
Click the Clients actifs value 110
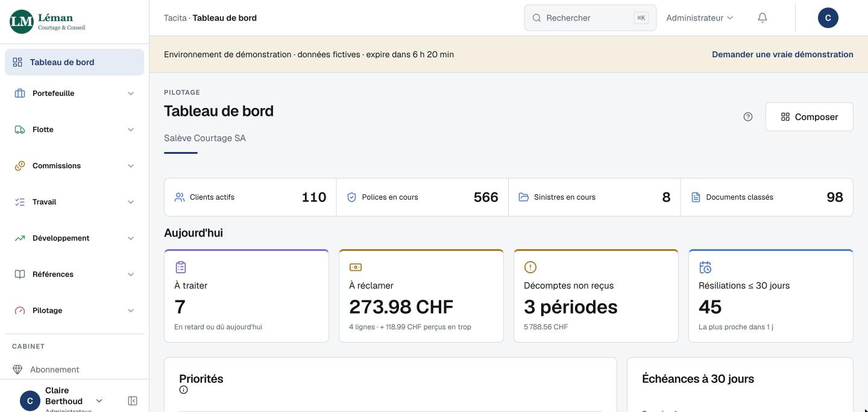coord(314,197)
